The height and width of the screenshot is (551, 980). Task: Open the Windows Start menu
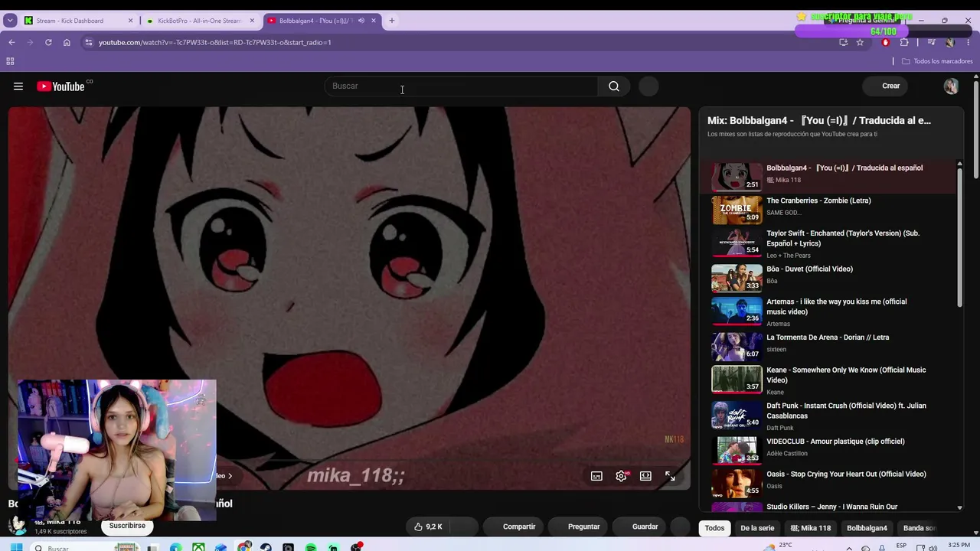[18, 547]
